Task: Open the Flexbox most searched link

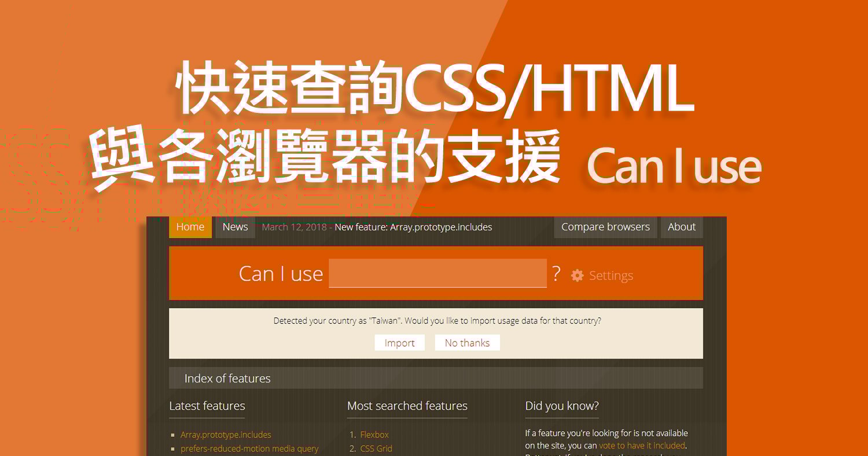Action: 374,435
